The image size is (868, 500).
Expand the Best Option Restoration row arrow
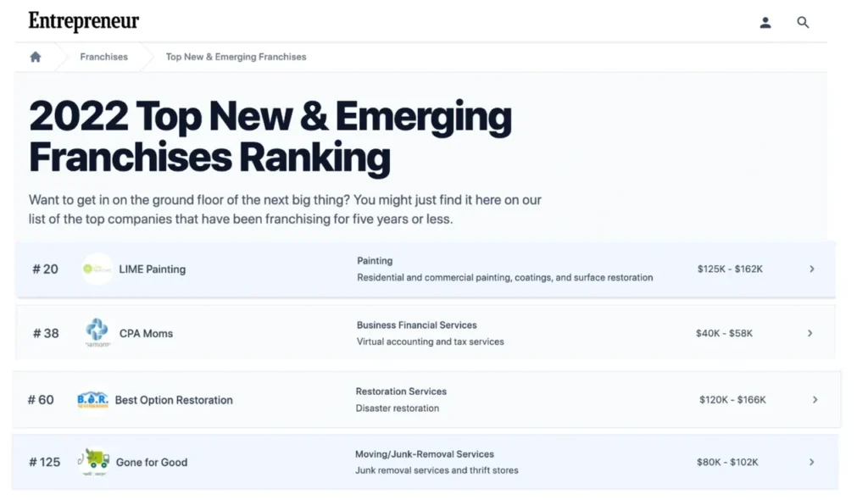(x=815, y=399)
